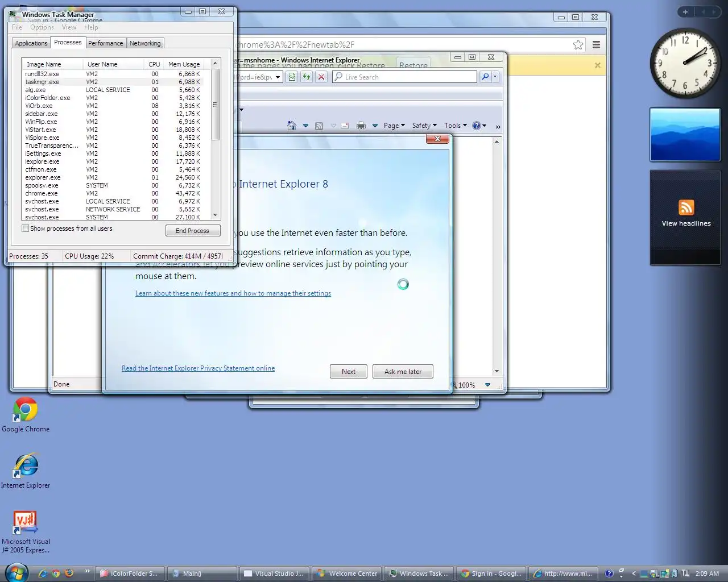Switch to Performance tab in Task Manager

(105, 43)
